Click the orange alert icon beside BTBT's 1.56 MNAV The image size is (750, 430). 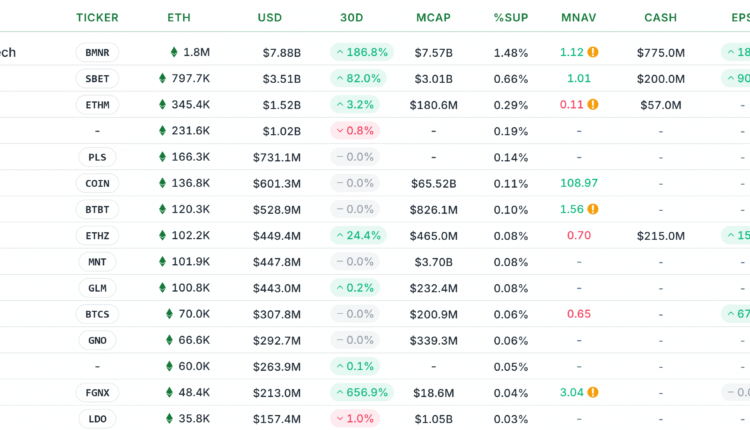593,209
